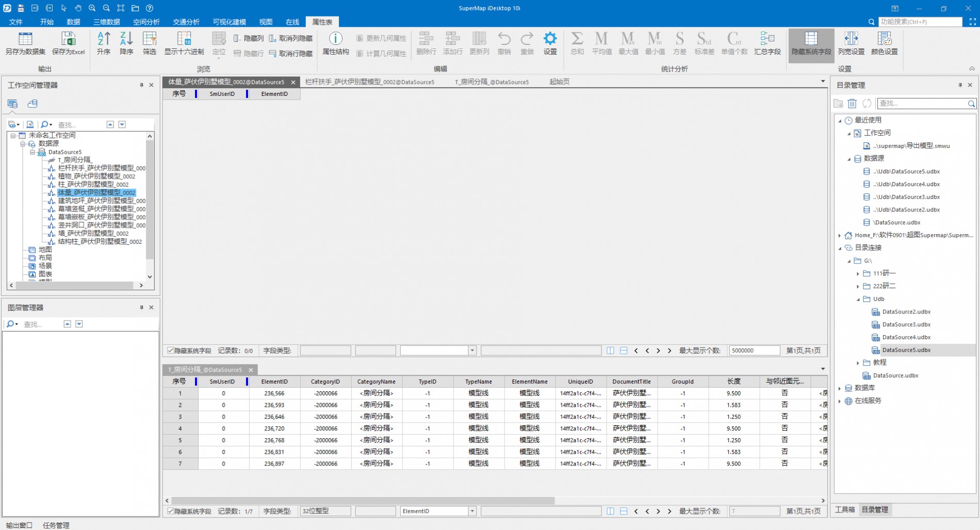Click lower table horizontal scrollbar
Image resolution: width=980 pixels, height=530 pixels.
click(x=363, y=501)
